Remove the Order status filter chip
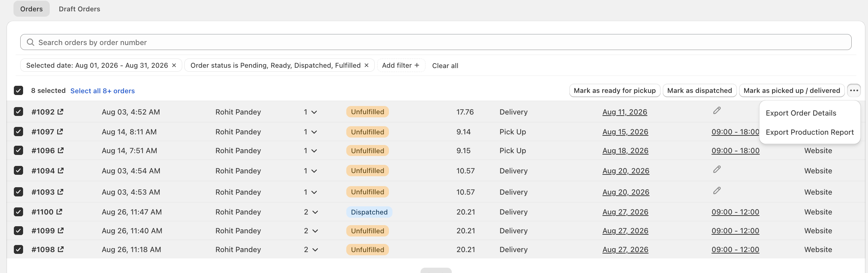868x273 pixels. [x=367, y=65]
